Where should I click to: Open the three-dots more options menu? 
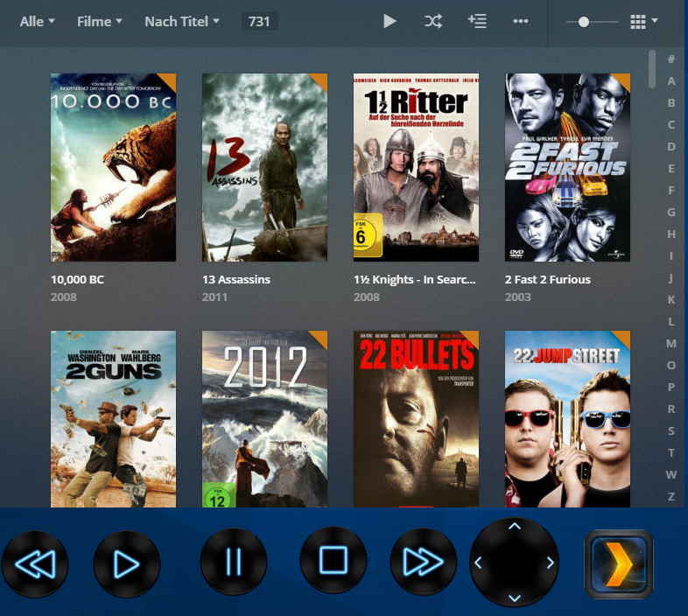521,21
